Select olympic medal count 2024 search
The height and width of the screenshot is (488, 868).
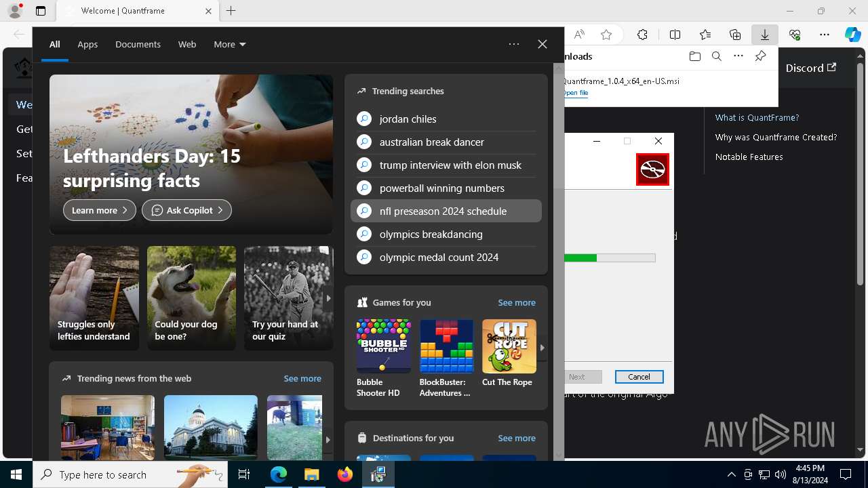point(446,257)
